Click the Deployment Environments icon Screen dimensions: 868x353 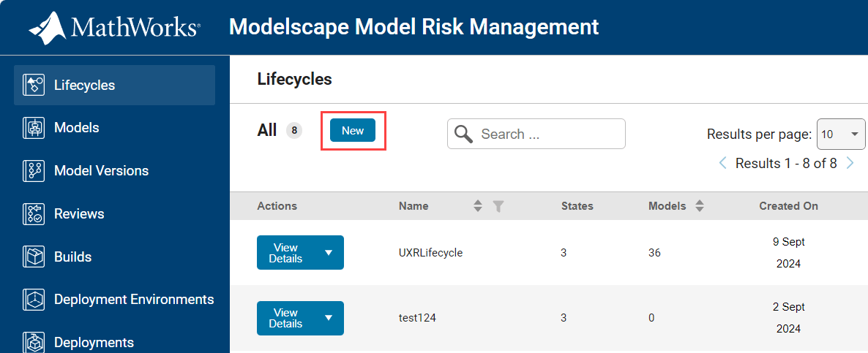pos(34,300)
